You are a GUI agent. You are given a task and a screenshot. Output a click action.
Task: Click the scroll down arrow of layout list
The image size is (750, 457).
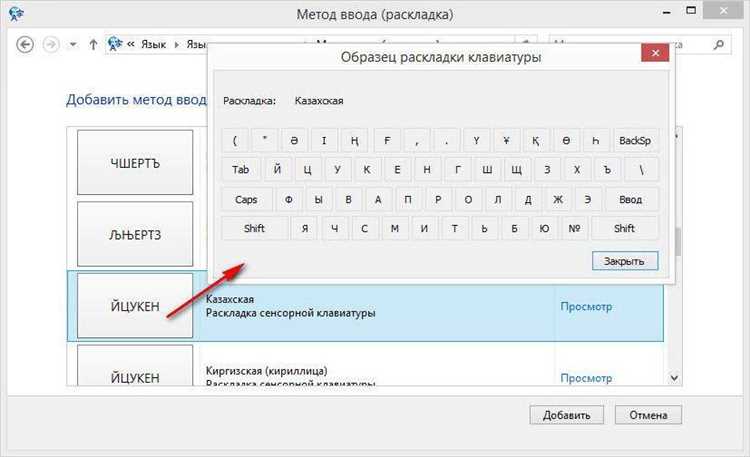(674, 378)
